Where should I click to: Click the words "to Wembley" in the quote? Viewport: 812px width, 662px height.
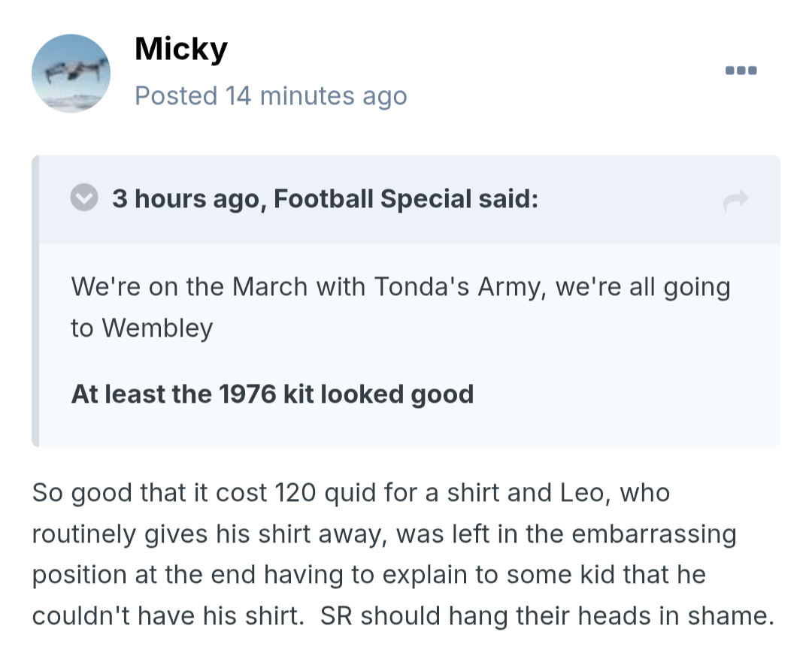[142, 328]
